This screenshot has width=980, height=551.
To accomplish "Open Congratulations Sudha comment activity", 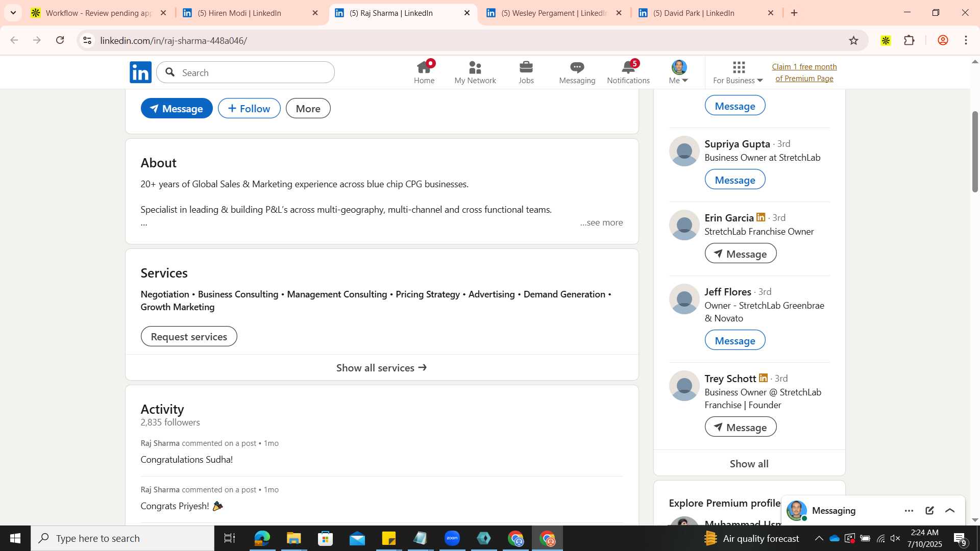I will point(187,460).
